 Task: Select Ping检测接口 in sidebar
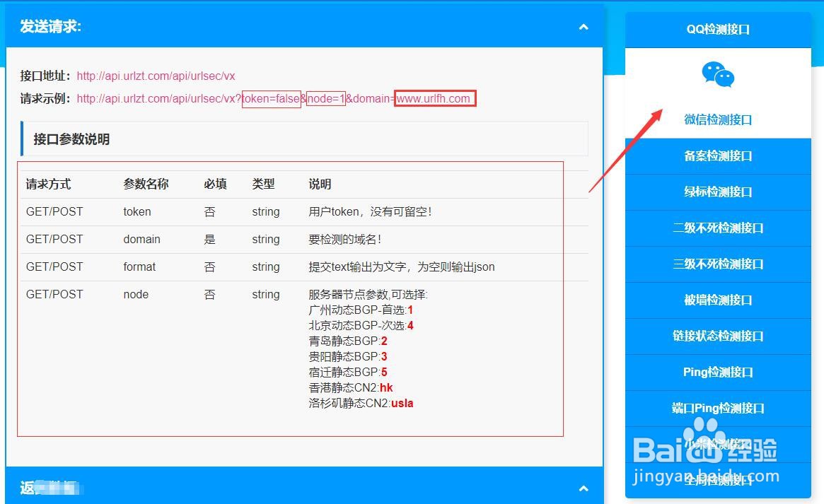pos(718,372)
